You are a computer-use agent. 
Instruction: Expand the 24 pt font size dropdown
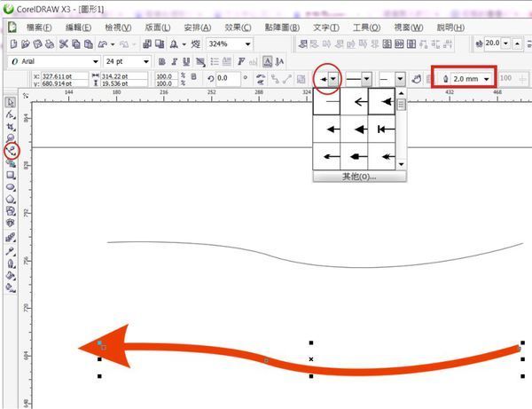146,61
